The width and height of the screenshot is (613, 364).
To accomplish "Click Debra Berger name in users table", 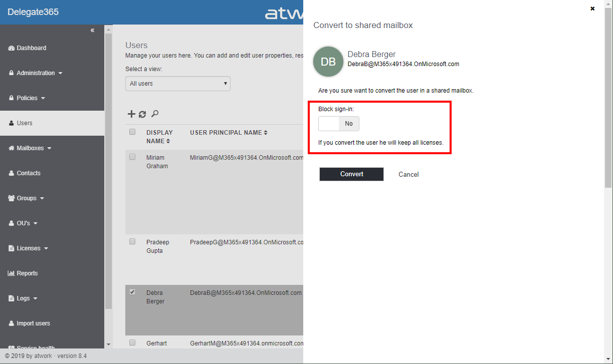I will [155, 297].
